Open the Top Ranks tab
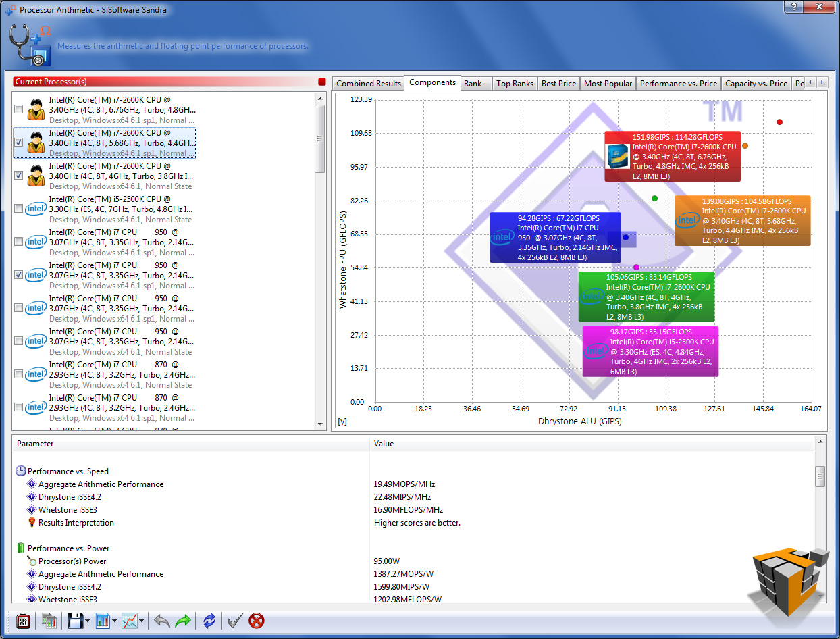840x639 pixels. click(x=515, y=84)
